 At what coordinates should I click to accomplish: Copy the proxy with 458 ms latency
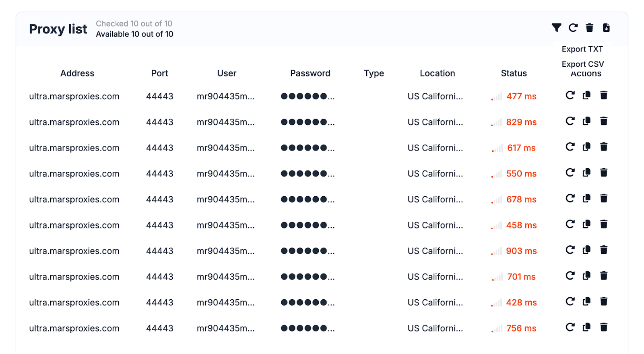587,224
